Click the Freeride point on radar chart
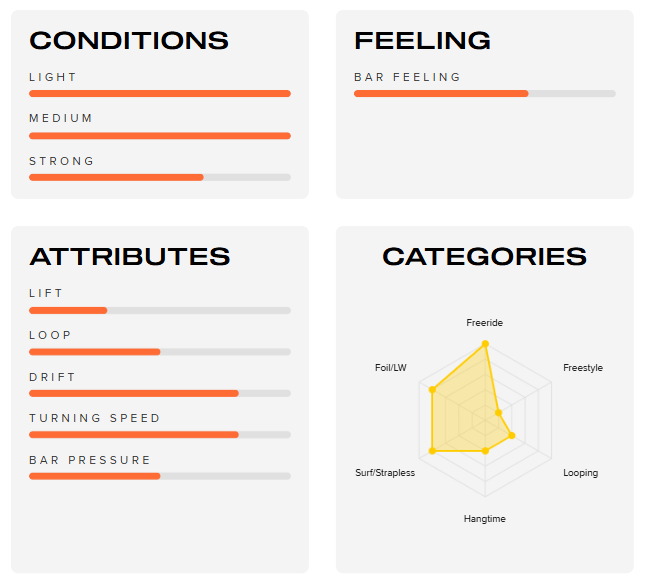Viewport: 647px width, 582px height. (x=485, y=344)
